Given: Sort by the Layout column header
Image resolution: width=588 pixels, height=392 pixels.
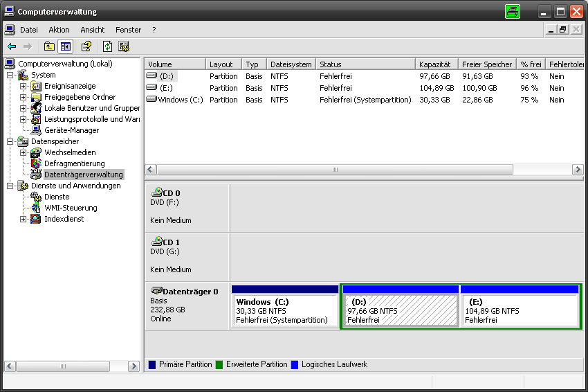Looking at the screenshot, I should tap(224, 64).
